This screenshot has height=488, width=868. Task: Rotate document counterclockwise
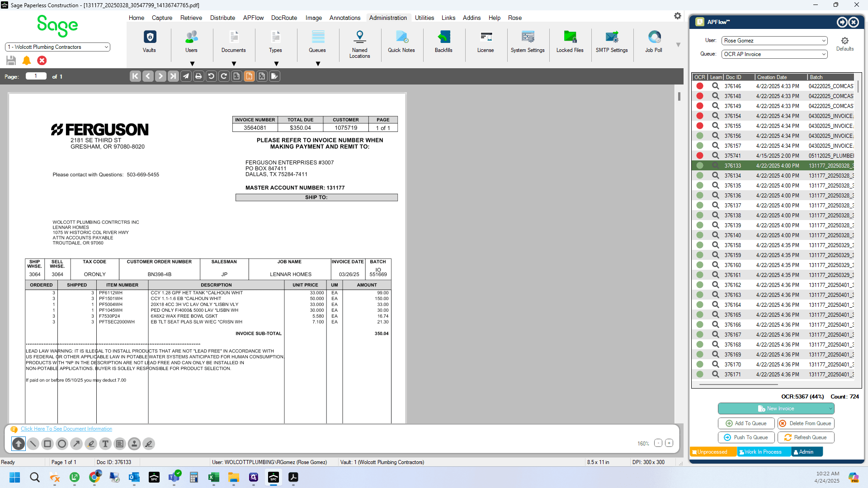[x=211, y=76]
